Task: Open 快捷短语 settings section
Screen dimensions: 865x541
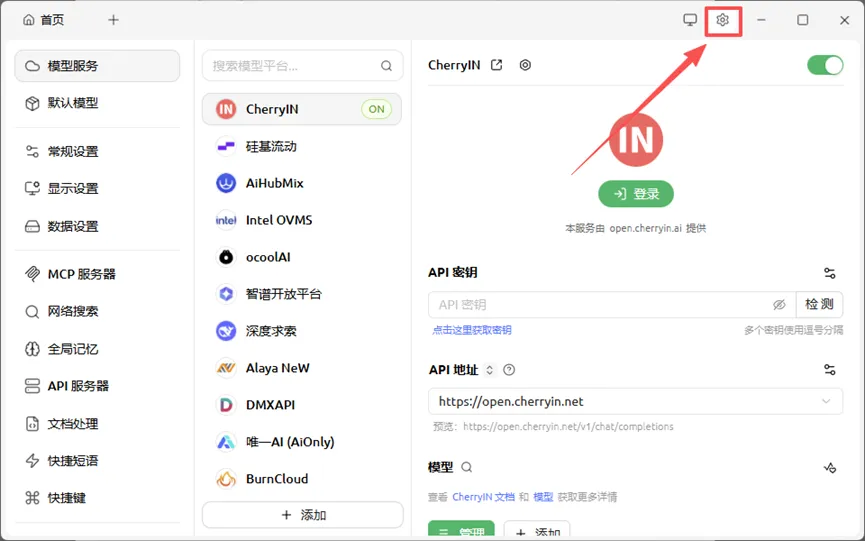Action: point(97,460)
